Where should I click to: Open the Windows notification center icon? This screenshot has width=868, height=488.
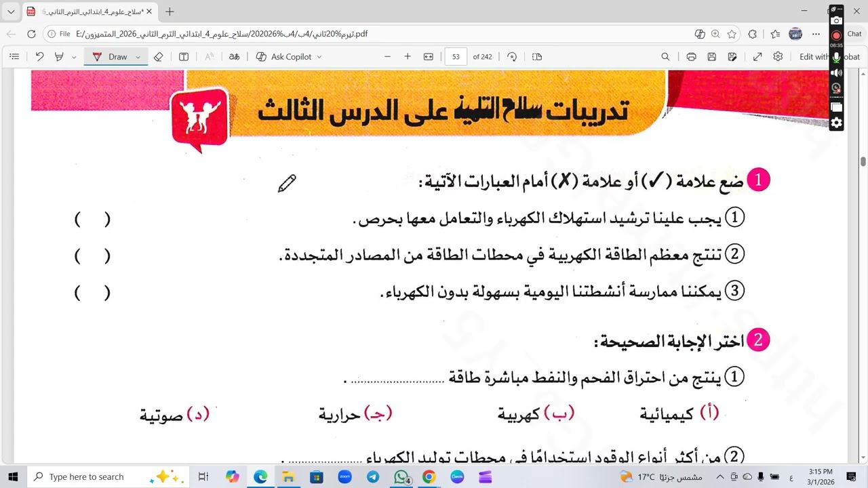coord(852,476)
